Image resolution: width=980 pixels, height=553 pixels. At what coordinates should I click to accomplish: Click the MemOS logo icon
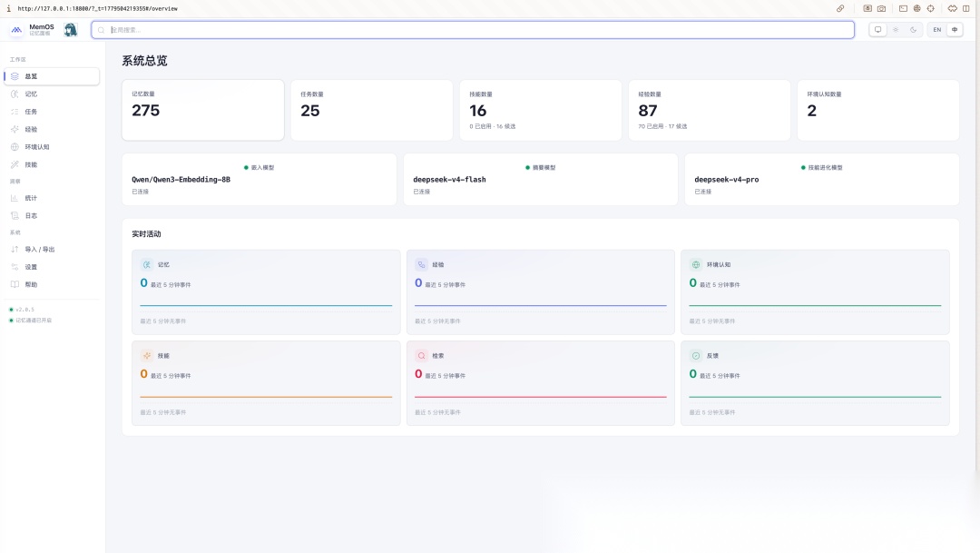pos(16,29)
